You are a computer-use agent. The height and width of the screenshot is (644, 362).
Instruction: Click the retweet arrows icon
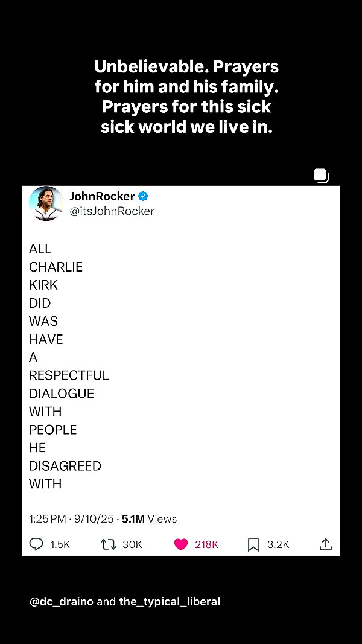[109, 544]
